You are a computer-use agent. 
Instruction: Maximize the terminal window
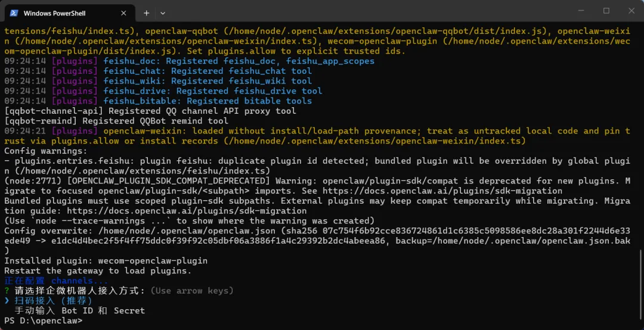point(606,11)
